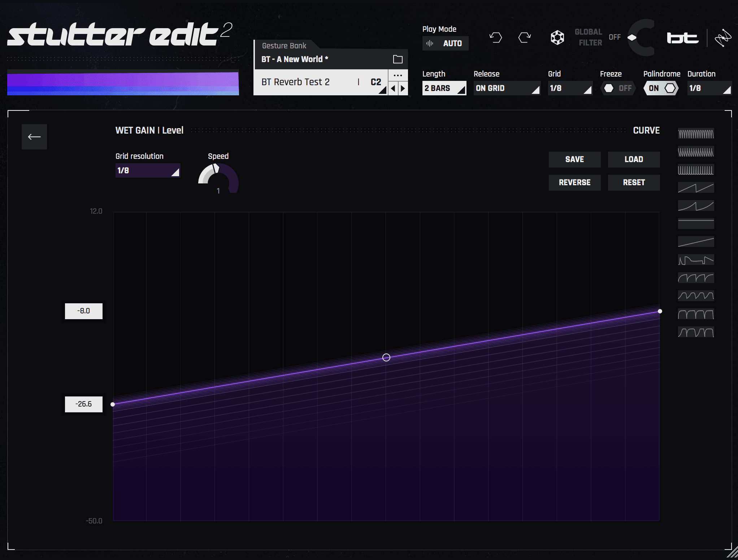Screen dimensions: 738x560
Task: Open the Length 2 BARS dropdown
Action: click(444, 88)
